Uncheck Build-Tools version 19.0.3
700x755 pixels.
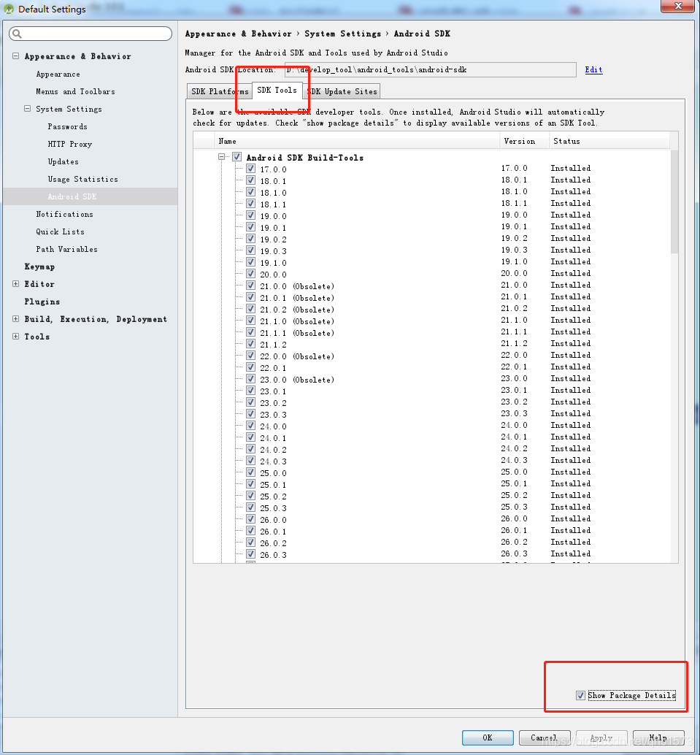tap(250, 250)
